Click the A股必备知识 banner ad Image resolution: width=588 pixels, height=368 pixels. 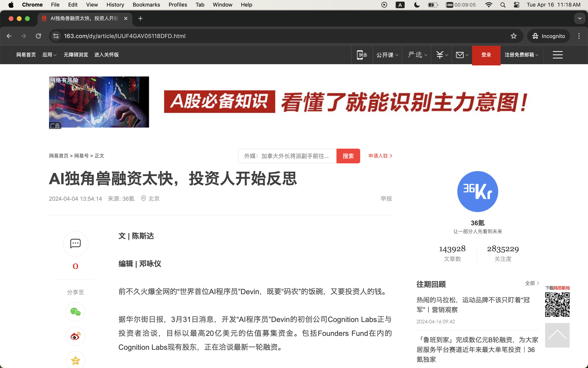(345, 102)
